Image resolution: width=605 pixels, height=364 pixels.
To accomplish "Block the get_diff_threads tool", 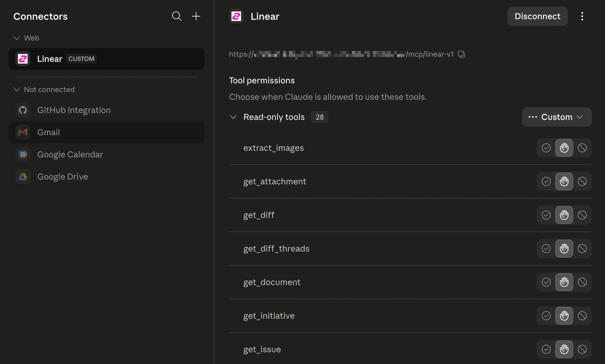I will point(582,249).
